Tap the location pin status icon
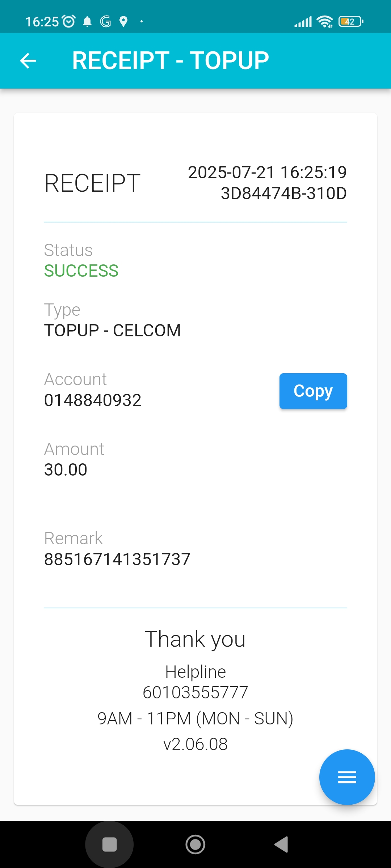The height and width of the screenshot is (868, 391). [123, 22]
